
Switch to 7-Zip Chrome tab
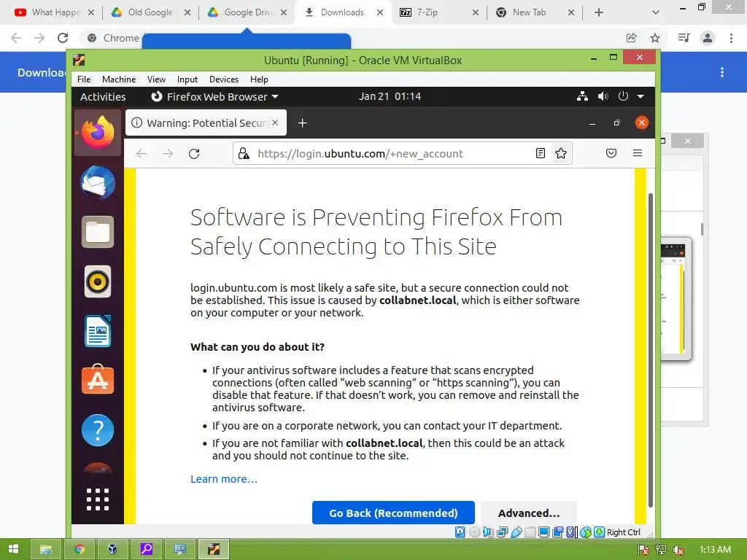click(438, 12)
